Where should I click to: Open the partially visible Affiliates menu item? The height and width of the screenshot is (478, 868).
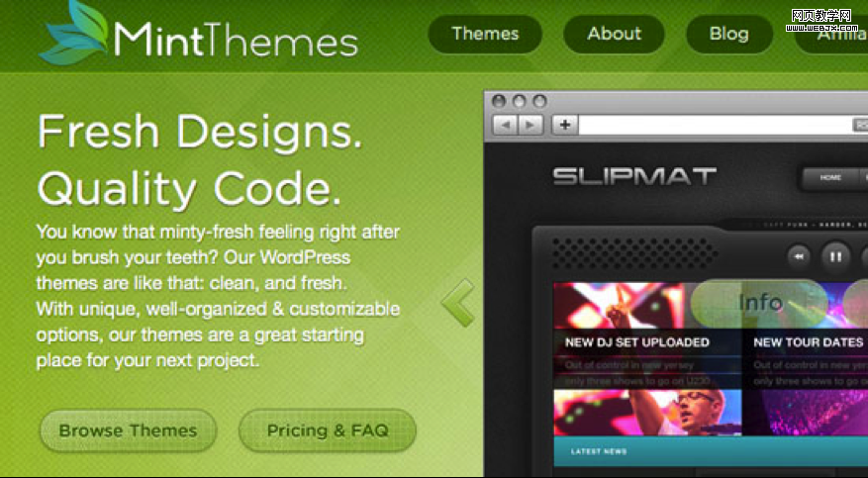click(x=831, y=36)
